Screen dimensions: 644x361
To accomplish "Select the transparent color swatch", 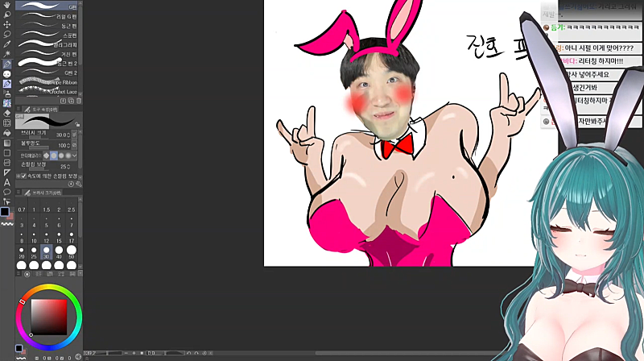I will pyautogui.click(x=7, y=225).
